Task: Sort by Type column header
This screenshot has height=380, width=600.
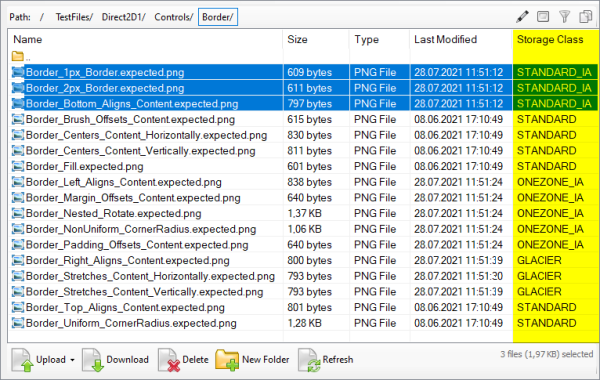Action: 366,39
